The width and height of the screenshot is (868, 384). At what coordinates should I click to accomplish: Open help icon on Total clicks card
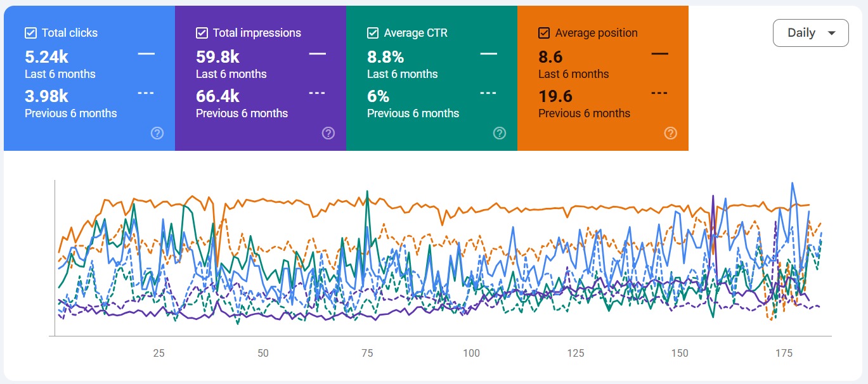coord(157,133)
